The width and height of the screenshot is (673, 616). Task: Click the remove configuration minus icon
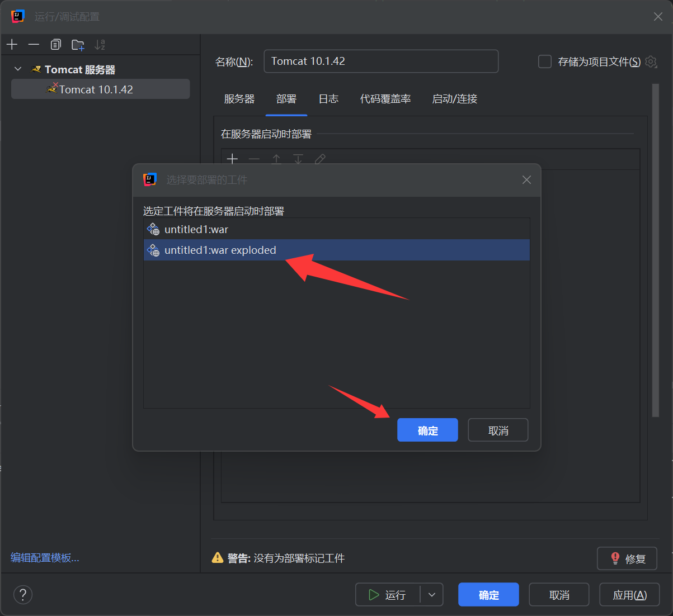click(34, 44)
